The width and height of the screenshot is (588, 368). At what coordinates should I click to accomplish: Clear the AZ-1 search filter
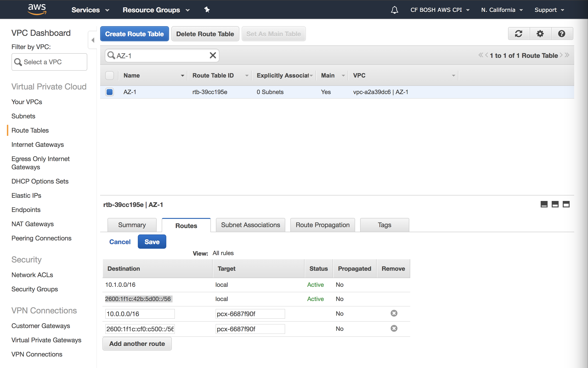(x=213, y=56)
